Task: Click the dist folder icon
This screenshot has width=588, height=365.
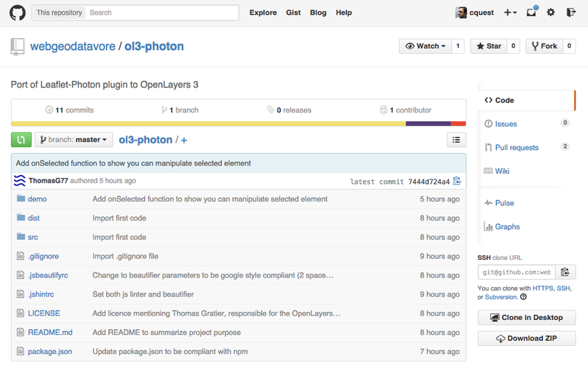Action: click(x=21, y=218)
